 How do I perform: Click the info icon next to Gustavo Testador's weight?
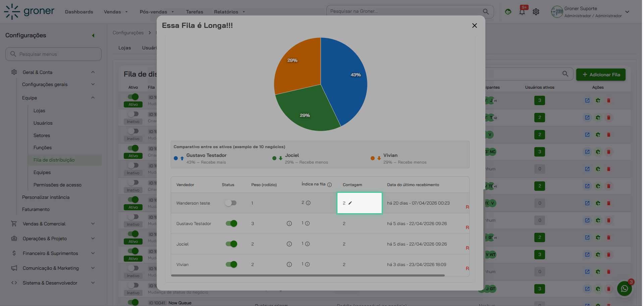pos(289,224)
